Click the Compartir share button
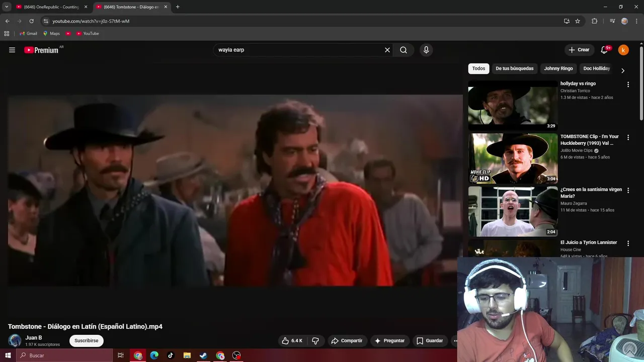Screen dimensions: 644x362 click(347, 340)
